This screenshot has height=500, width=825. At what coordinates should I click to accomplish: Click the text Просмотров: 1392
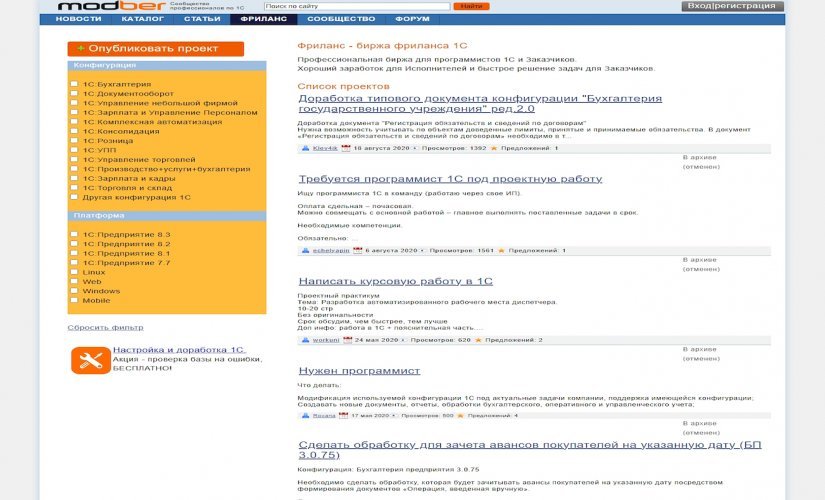point(454,148)
